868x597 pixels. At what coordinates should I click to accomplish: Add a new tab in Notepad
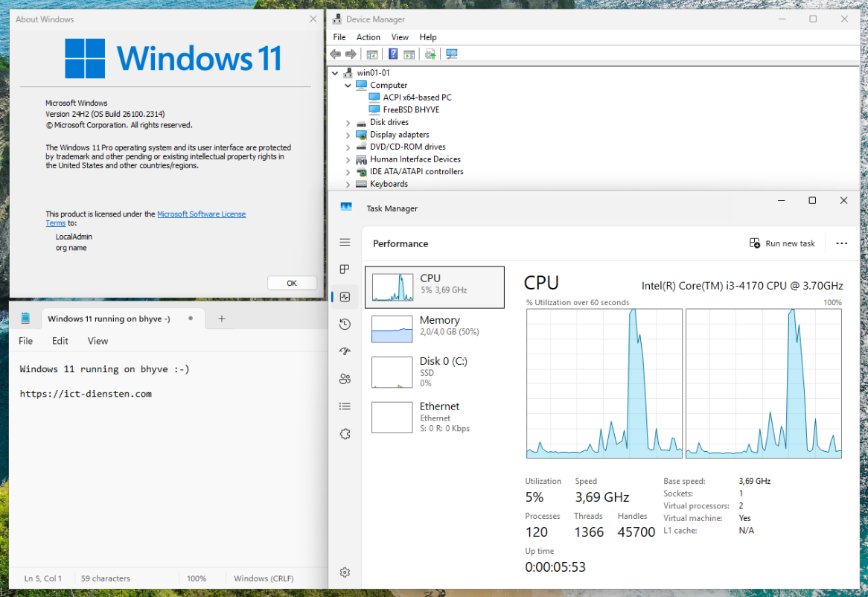pos(221,318)
